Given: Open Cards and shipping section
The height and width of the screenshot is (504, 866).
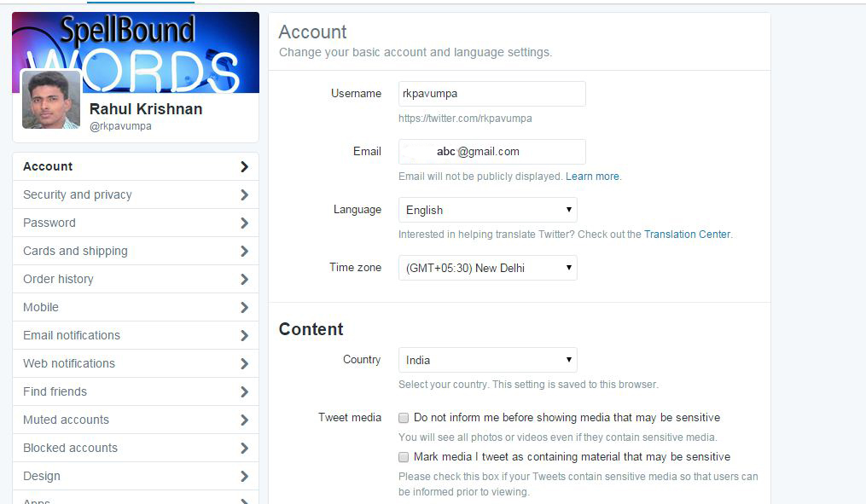Looking at the screenshot, I should coord(136,252).
